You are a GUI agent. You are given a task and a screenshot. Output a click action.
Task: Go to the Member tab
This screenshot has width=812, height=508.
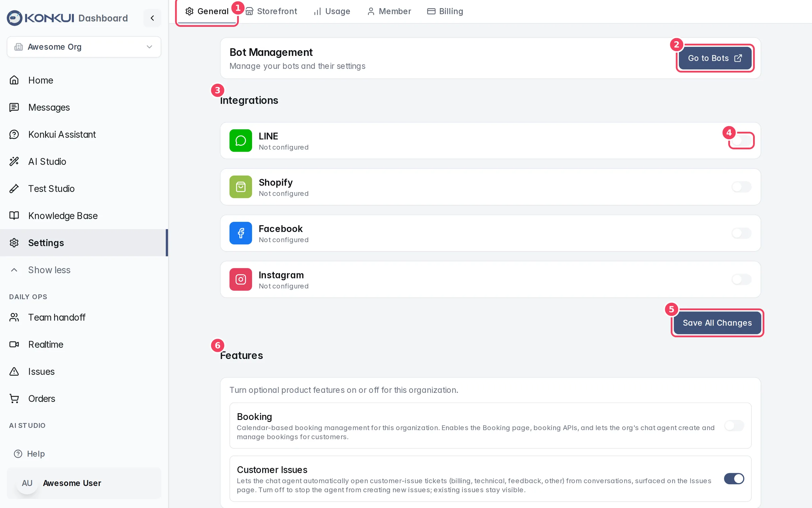389,11
